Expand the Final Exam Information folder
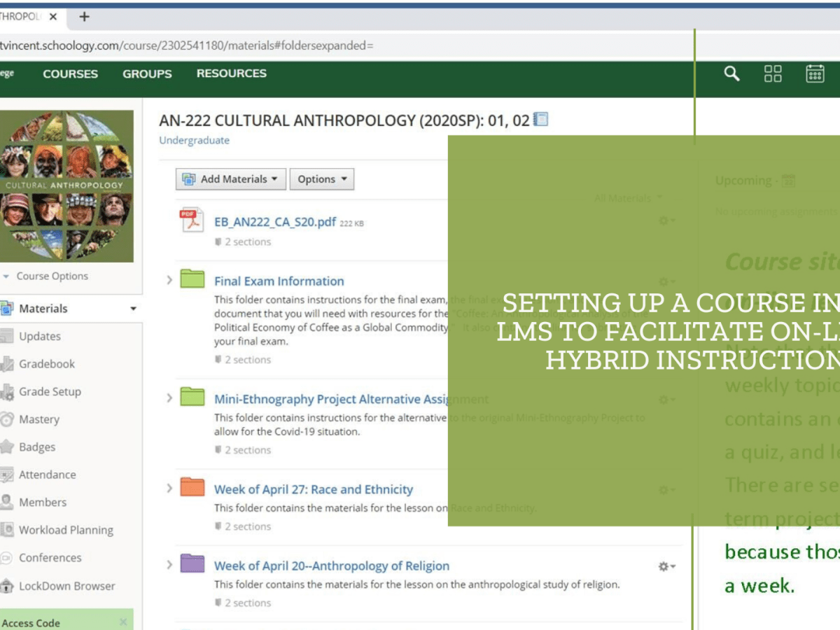Viewport: 840px width, 630px height. 168,279
